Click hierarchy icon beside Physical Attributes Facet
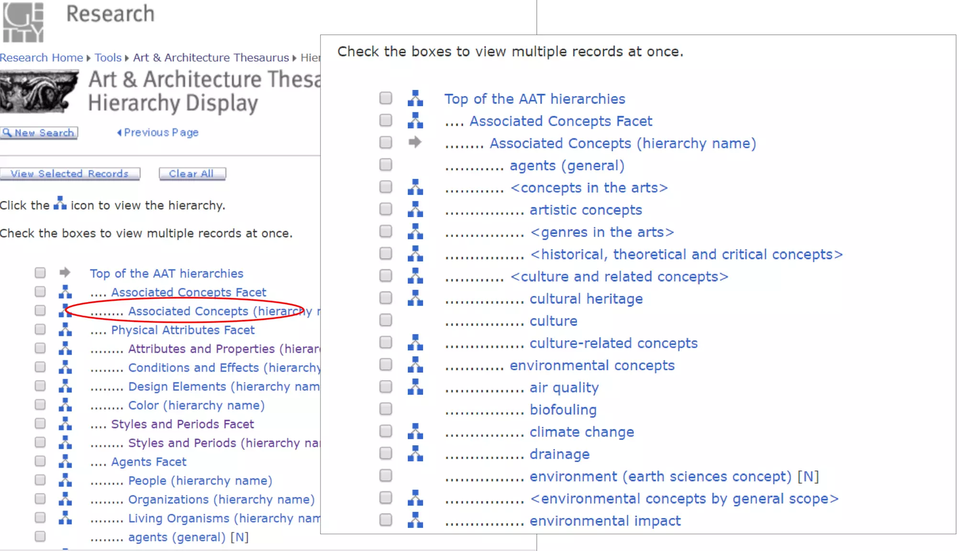Image resolution: width=980 pixels, height=551 pixels. 65,330
